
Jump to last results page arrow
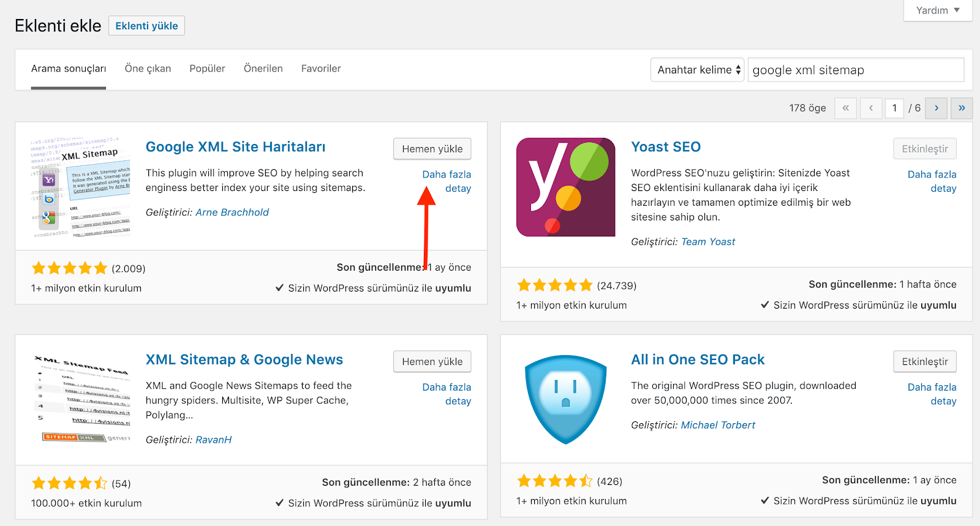click(961, 108)
